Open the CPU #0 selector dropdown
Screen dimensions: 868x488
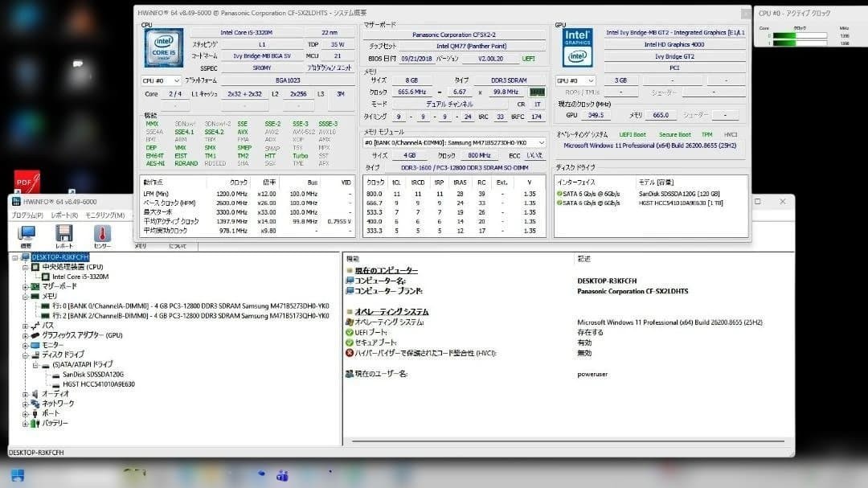[161, 81]
